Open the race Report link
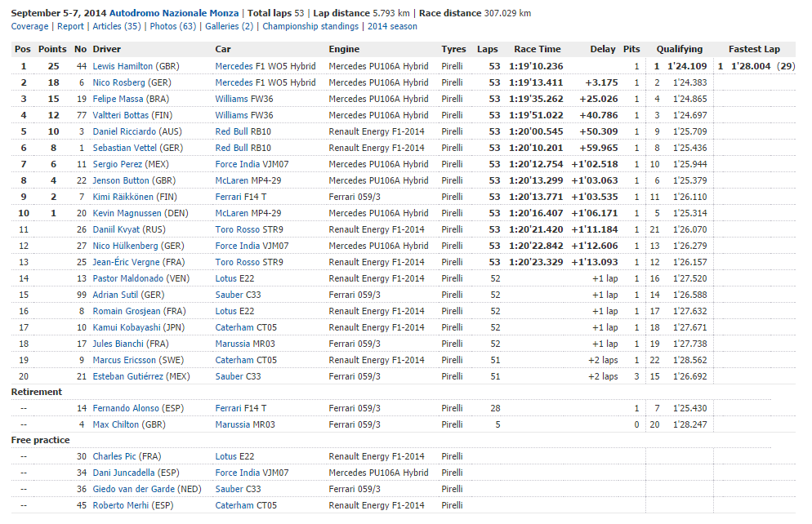Viewport: 812px width, 524px height. [71, 26]
